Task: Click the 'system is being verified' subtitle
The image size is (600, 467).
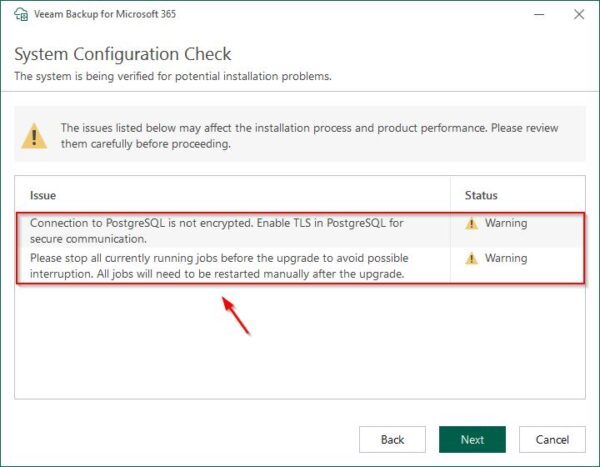Action: click(x=173, y=76)
